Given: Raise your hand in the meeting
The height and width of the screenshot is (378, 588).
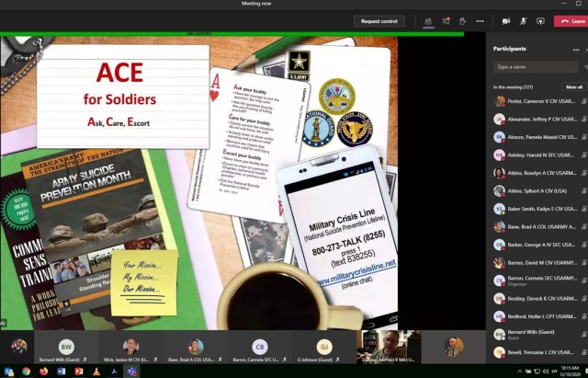Looking at the screenshot, I should point(463,21).
